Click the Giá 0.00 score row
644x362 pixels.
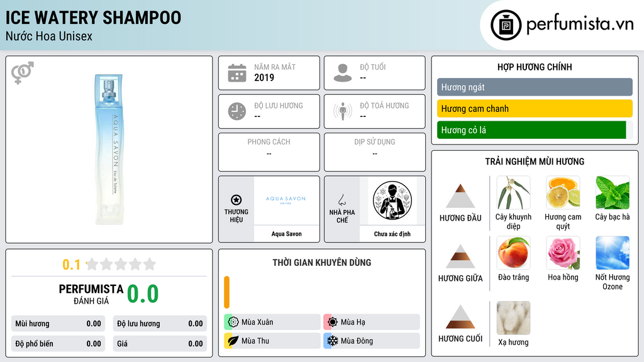click(160, 344)
